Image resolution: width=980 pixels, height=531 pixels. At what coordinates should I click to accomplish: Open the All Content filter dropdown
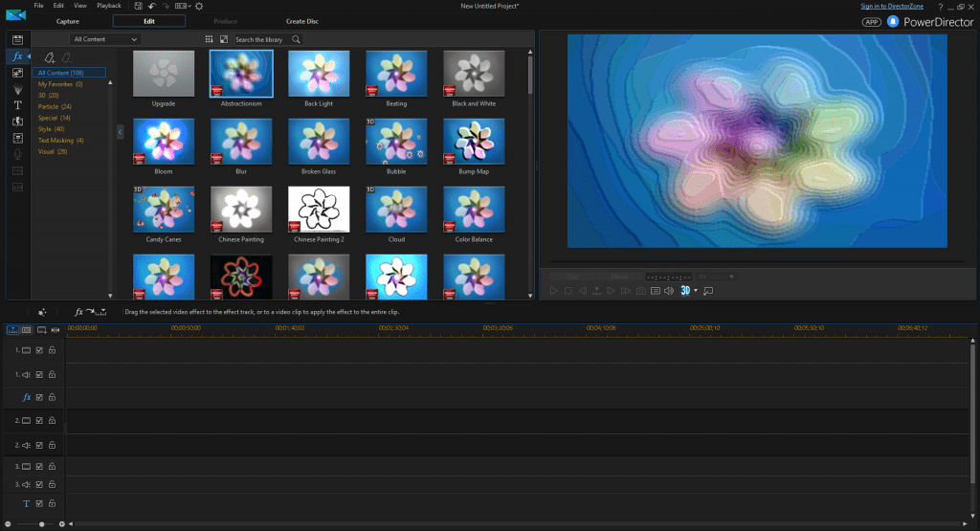pos(105,39)
